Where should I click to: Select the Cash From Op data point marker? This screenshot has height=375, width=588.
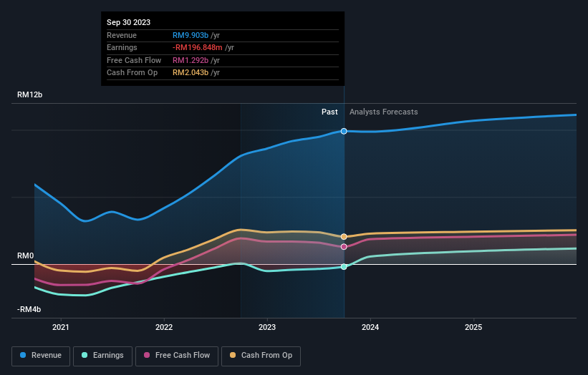pos(344,237)
